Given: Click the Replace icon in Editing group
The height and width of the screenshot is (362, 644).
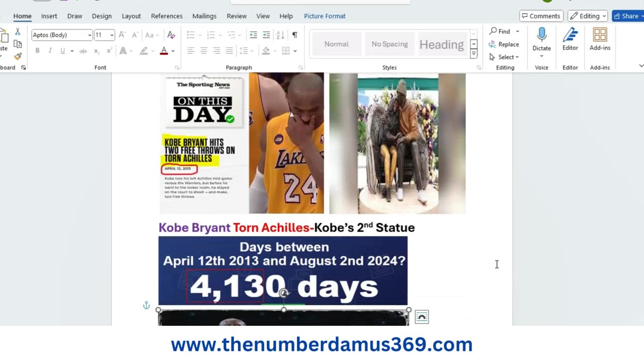Looking at the screenshot, I should click(493, 44).
